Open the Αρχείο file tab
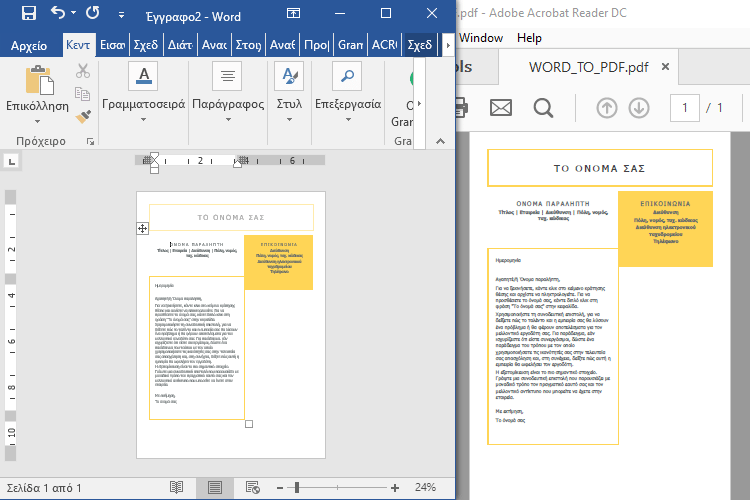This screenshot has height=500, width=750. [x=30, y=45]
